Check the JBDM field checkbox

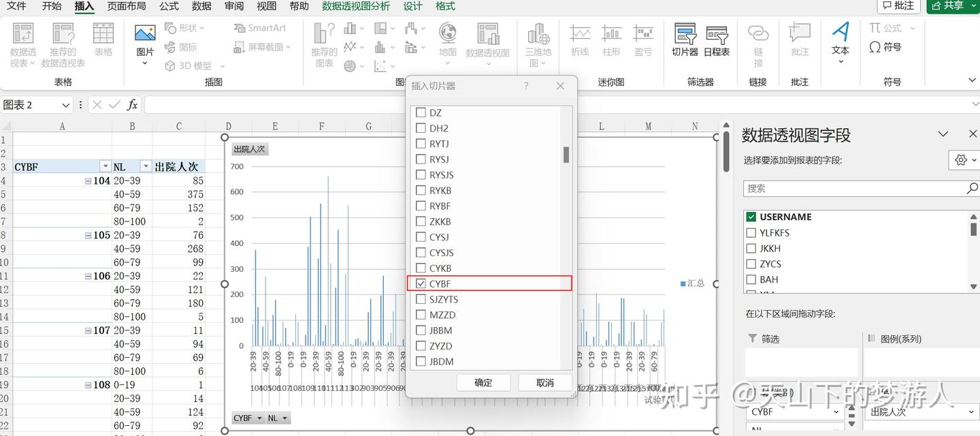(421, 361)
